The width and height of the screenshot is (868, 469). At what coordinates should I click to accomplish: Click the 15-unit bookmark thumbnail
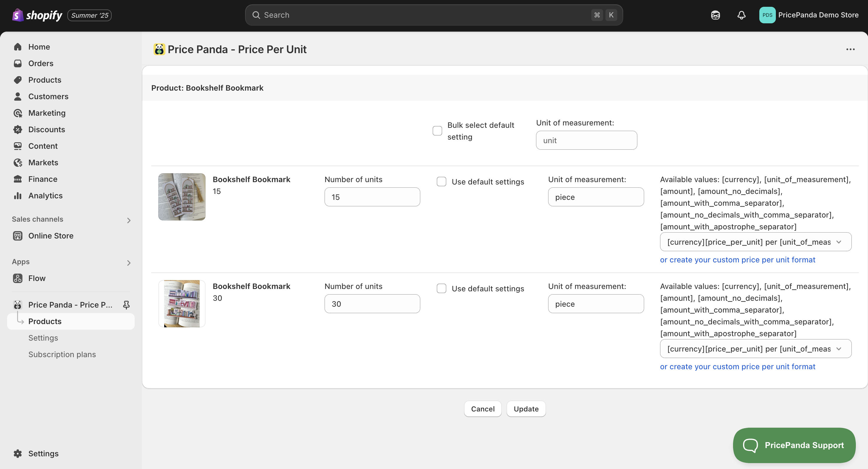(x=182, y=197)
